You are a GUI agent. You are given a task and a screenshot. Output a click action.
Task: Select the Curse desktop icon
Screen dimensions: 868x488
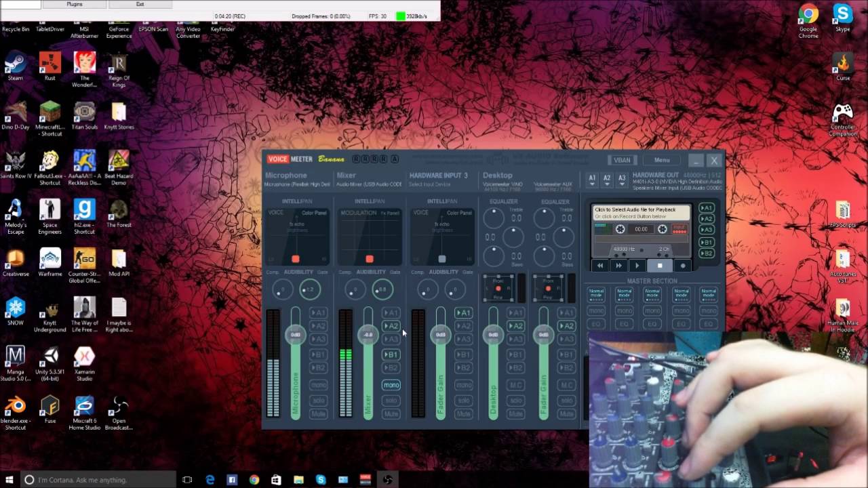tap(843, 67)
